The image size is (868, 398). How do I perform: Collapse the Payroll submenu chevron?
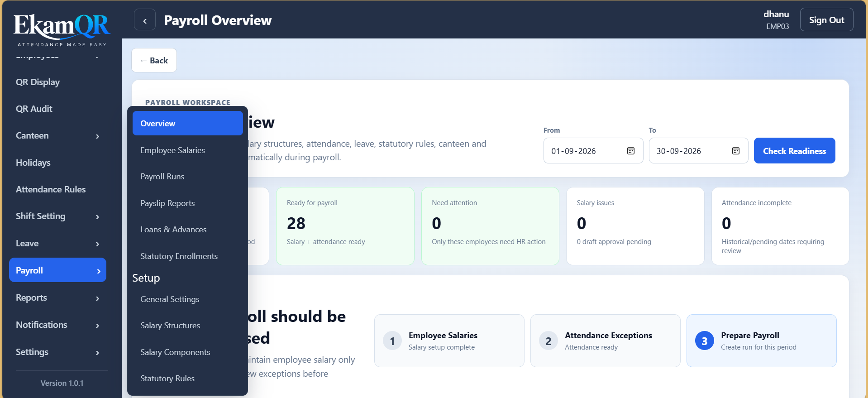pyautogui.click(x=99, y=271)
